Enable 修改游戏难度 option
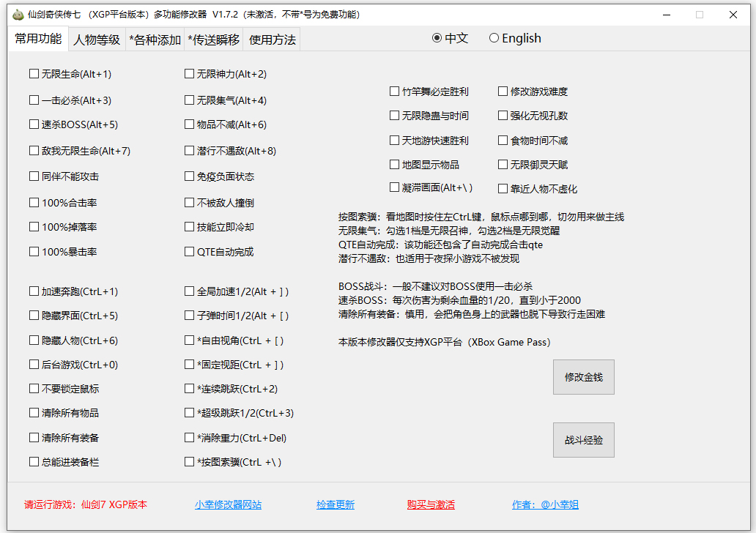756x533 pixels. click(503, 91)
